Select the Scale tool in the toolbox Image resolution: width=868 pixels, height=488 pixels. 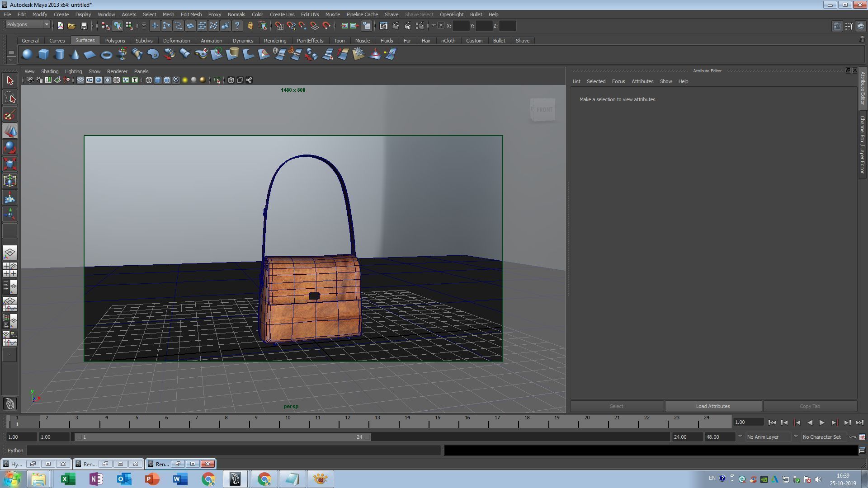point(10,164)
